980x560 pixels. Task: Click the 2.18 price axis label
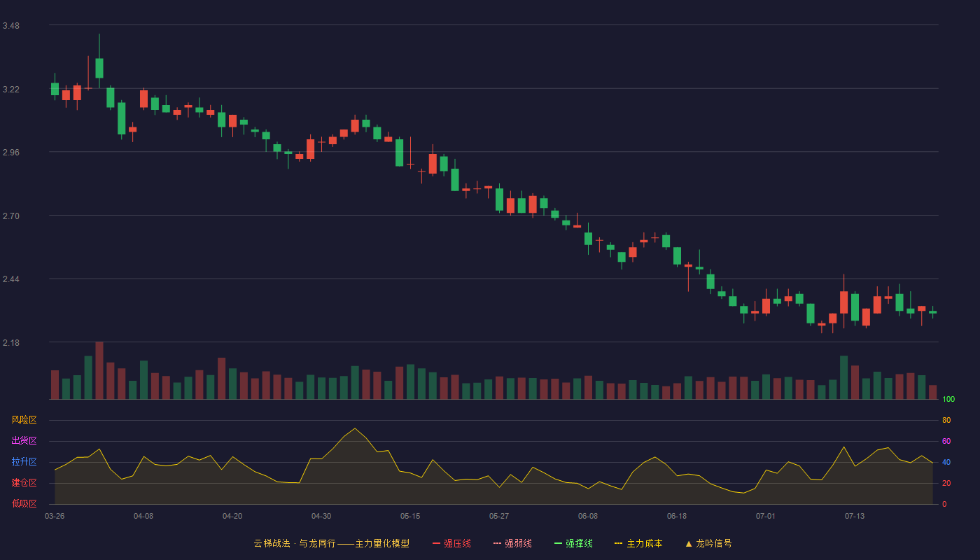[11, 343]
